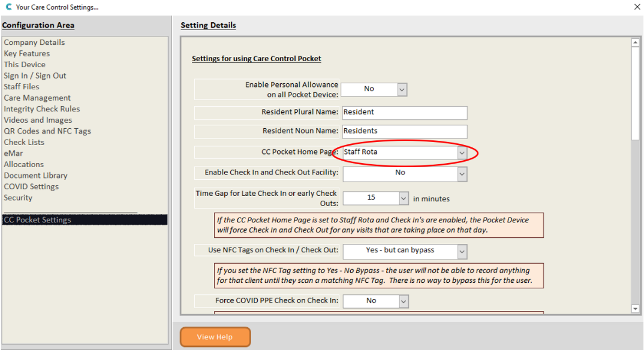Click the Resident Noun Name text field

click(x=404, y=131)
